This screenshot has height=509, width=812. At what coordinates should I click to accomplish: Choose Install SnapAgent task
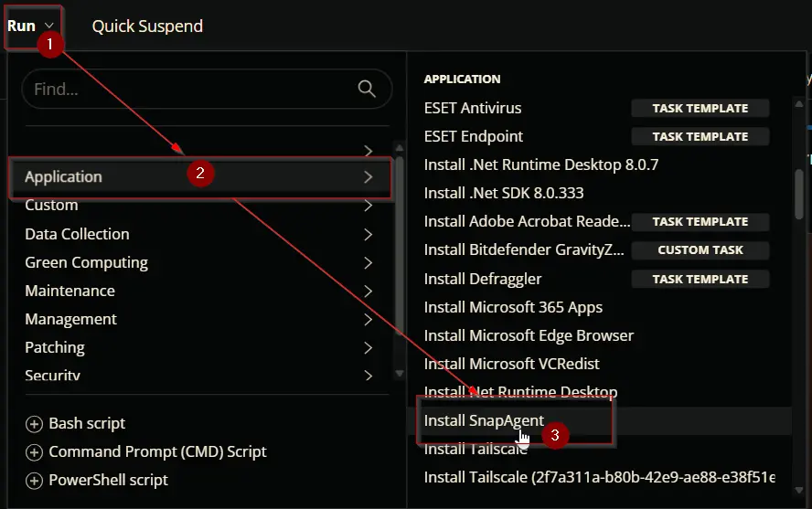[x=484, y=420]
